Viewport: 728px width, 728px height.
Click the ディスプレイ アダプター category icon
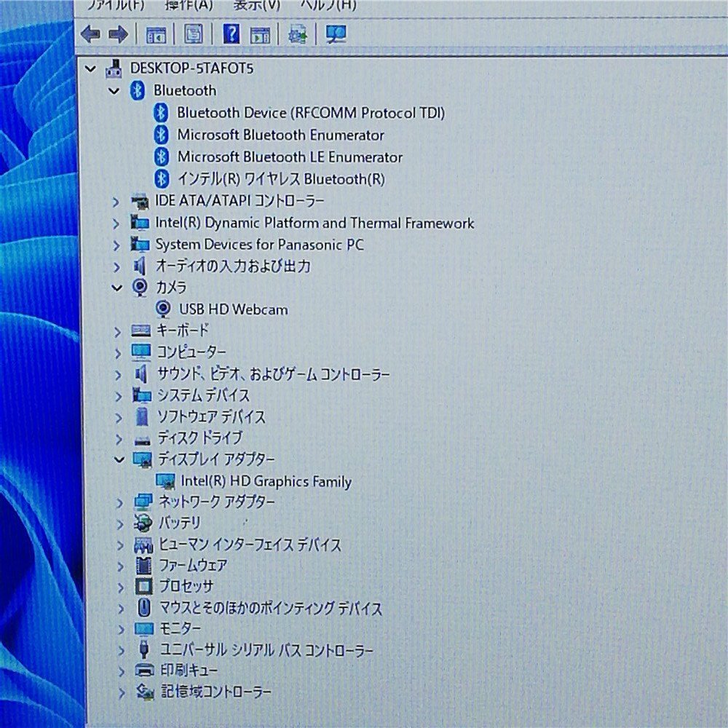coord(143,460)
